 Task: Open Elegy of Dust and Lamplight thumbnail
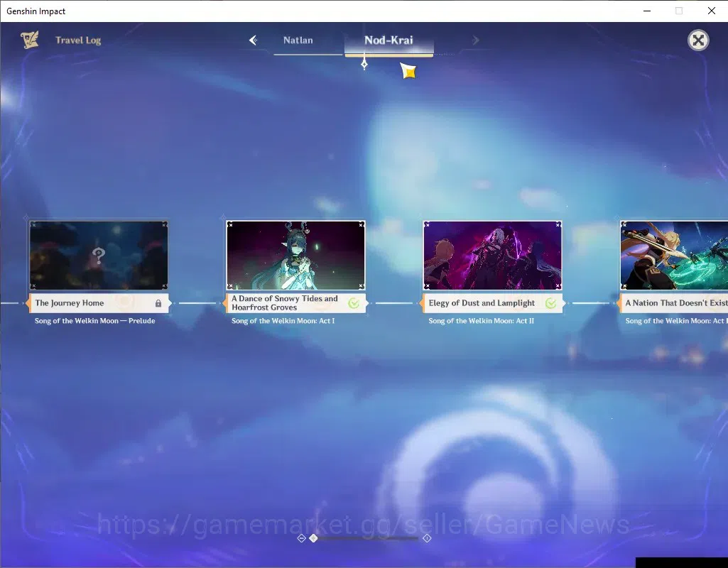tap(493, 255)
